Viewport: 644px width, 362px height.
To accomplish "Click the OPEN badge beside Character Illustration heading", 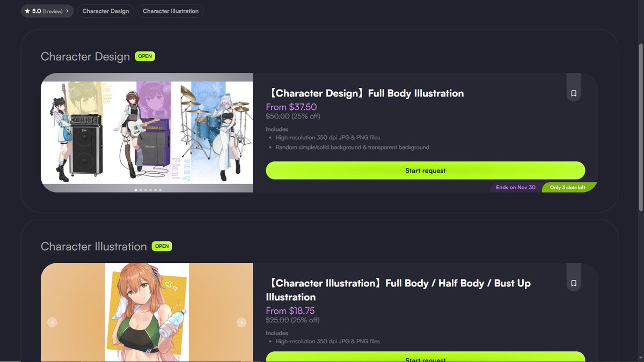I will point(162,246).
